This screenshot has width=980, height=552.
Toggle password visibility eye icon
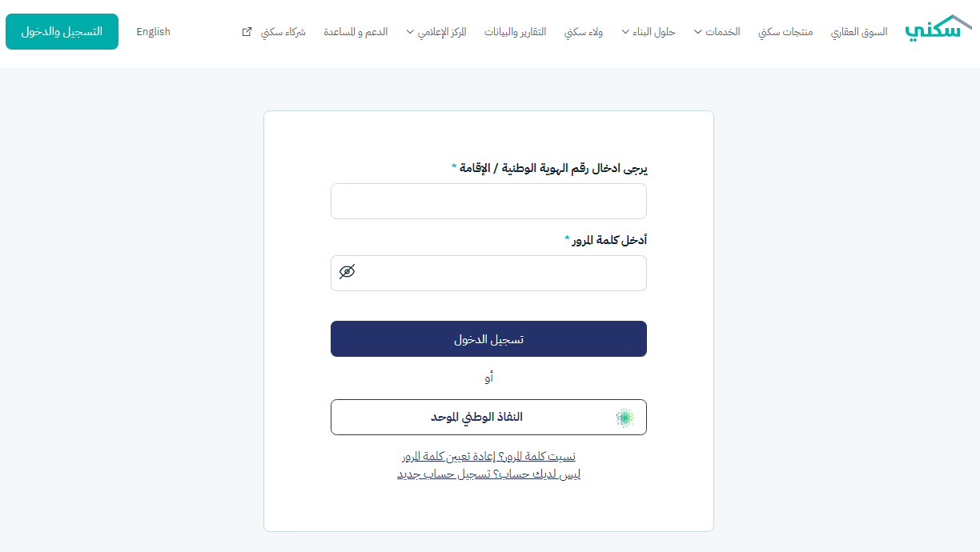(347, 272)
